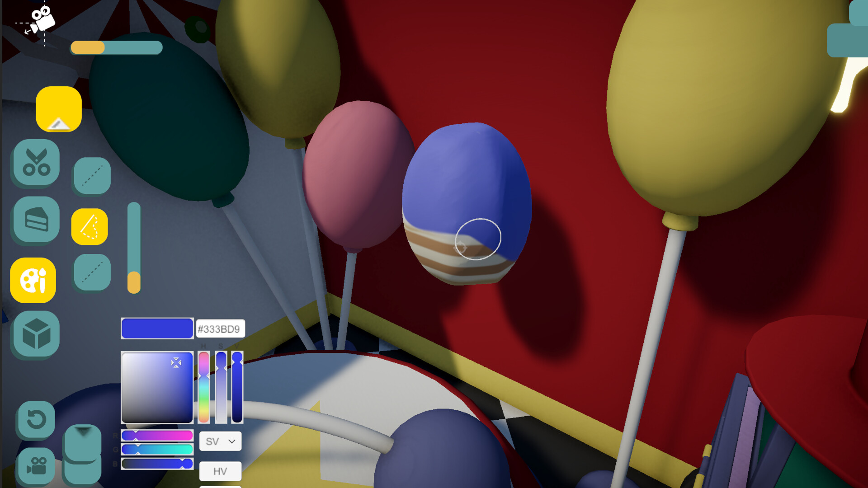868x488 pixels.
Task: Toggle the lower dashed-line stroke mode
Action: coord(92,272)
